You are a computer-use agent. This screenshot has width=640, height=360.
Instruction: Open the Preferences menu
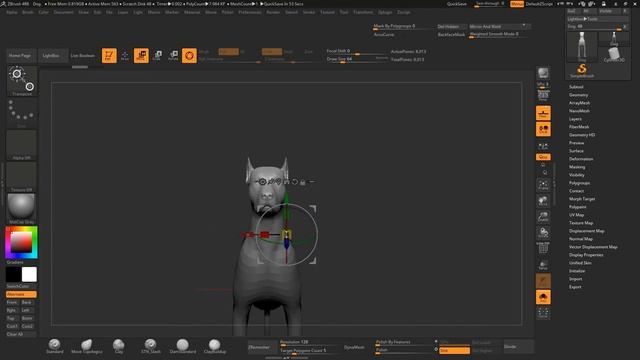pos(249,12)
